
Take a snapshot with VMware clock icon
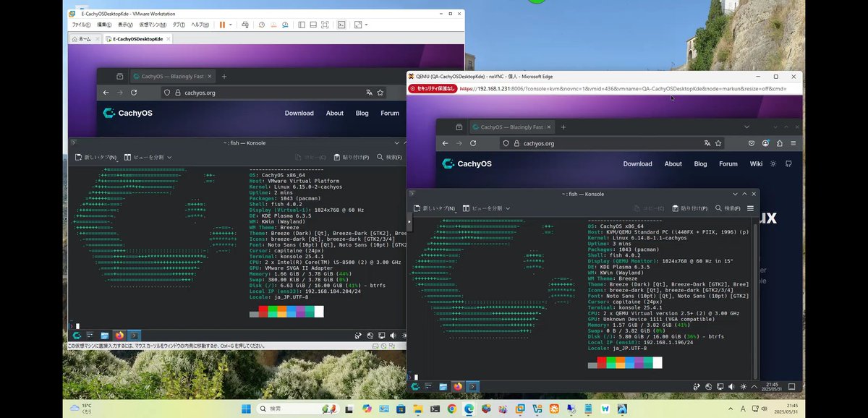click(x=261, y=25)
